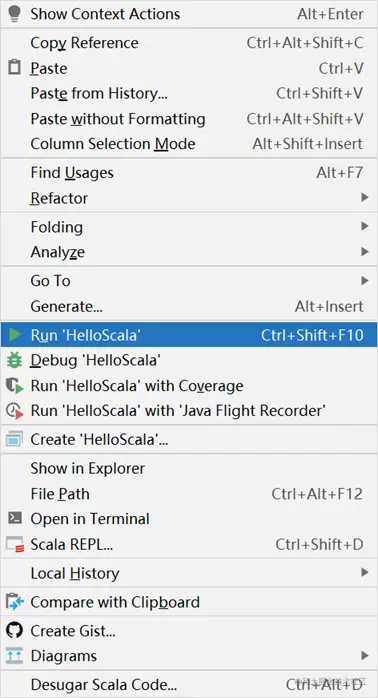Click the Scala REPL icon

[x=15, y=544]
